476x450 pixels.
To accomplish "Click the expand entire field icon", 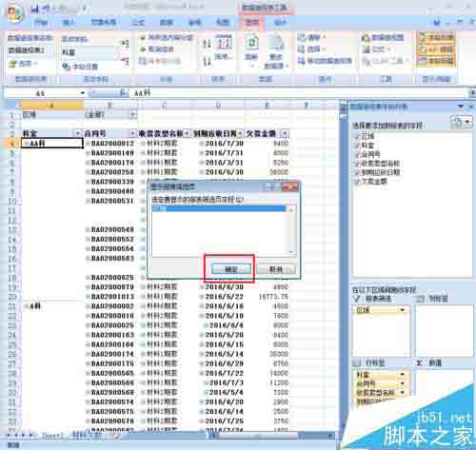I will click(x=125, y=43).
